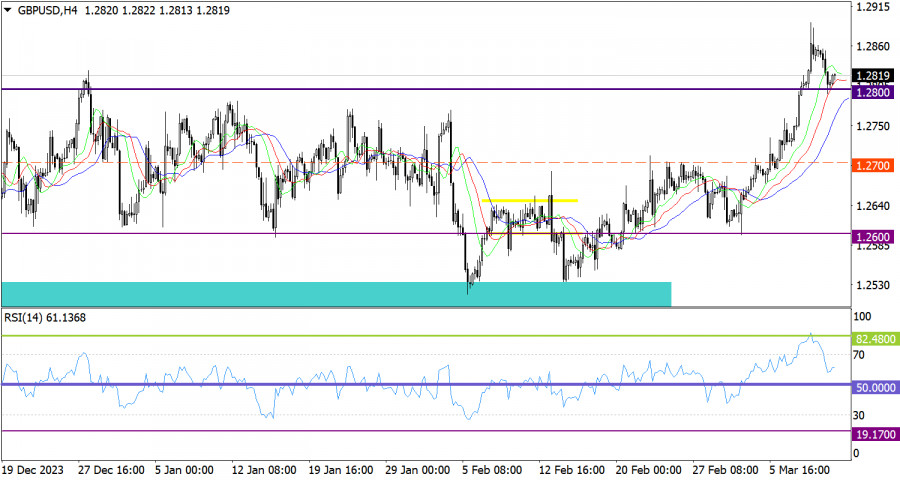Click the 1.2915 price scale value

click(872, 7)
